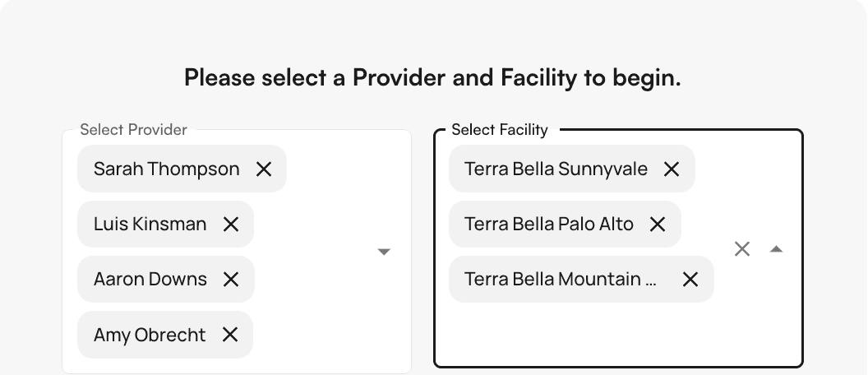
Task: Click the Sarah Thompson chip label
Action: (167, 169)
